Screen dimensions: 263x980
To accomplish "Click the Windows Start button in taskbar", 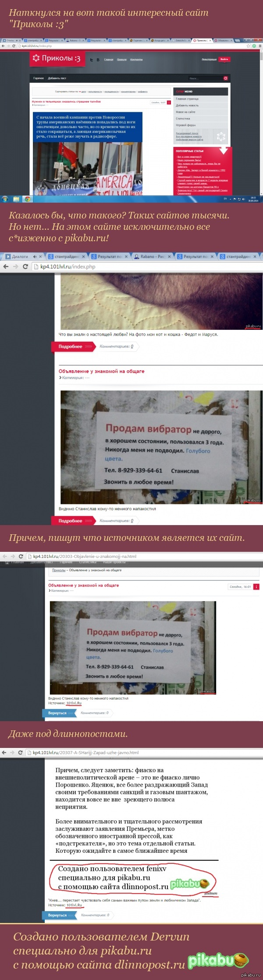I will tap(5, 199).
